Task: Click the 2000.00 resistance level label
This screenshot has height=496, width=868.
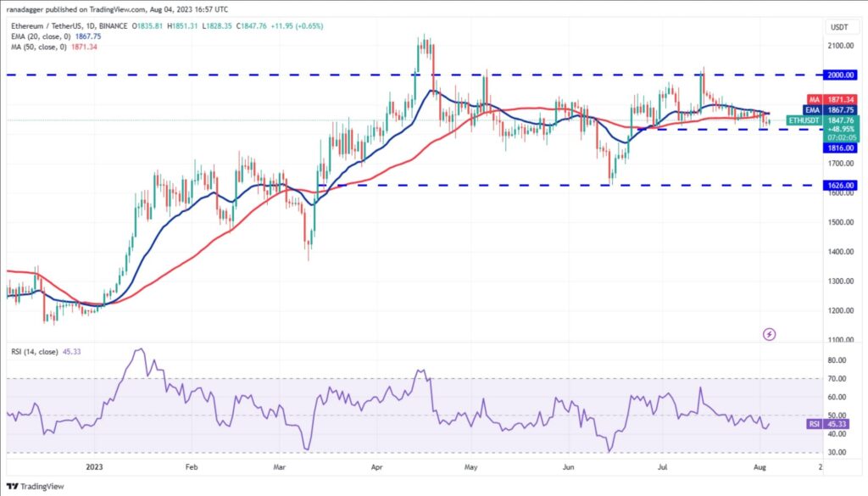Action: pyautogui.click(x=840, y=75)
